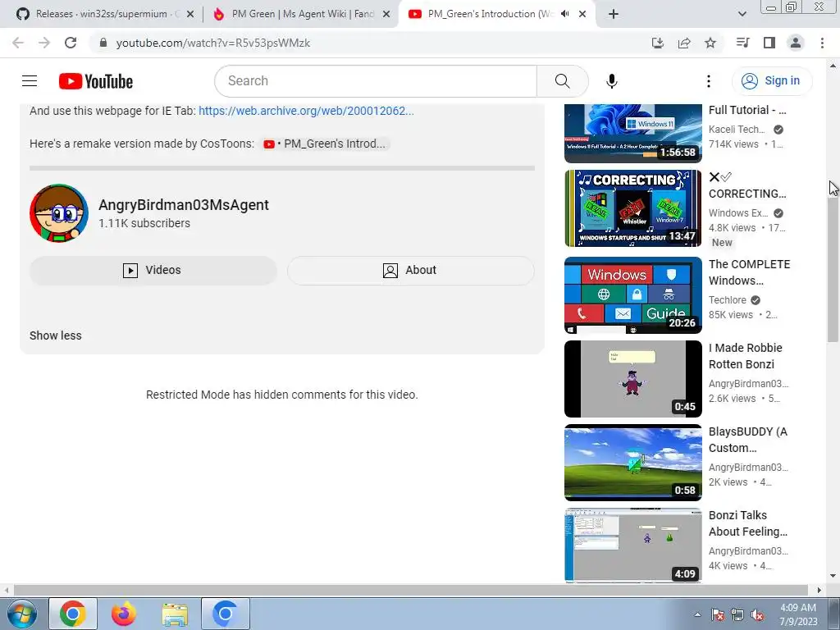The width and height of the screenshot is (840, 630).
Task: Open I Made Robbie Rotten Bonzi title
Action: pyautogui.click(x=745, y=356)
